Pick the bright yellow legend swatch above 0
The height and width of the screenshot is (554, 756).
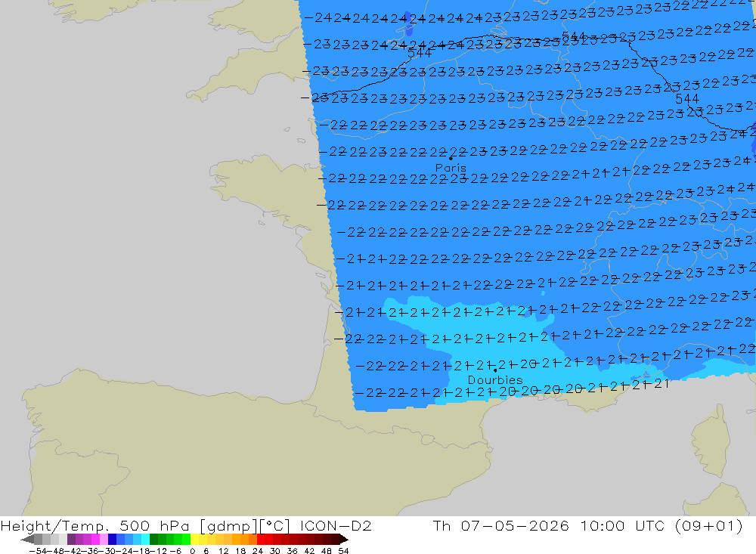point(194,539)
